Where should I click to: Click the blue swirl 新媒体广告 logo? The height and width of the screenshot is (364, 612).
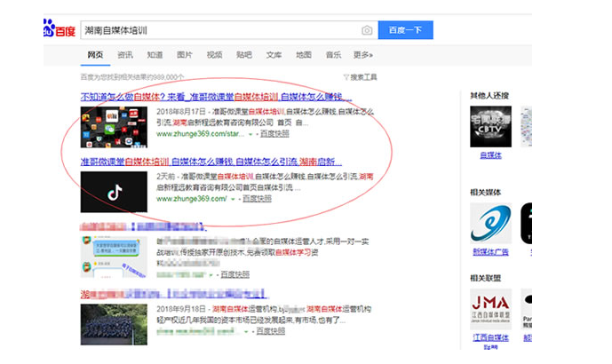click(x=490, y=224)
